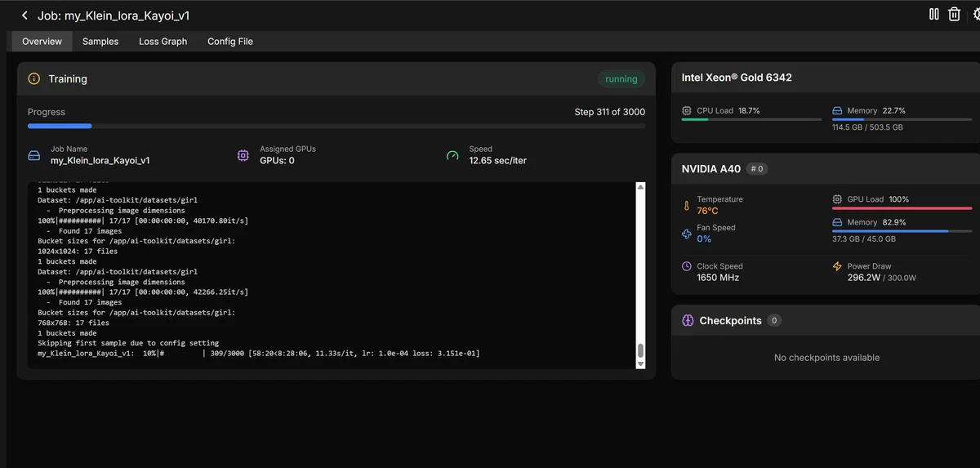This screenshot has height=468, width=980.
Task: Click the Checkpoints count badge
Action: pos(775,321)
